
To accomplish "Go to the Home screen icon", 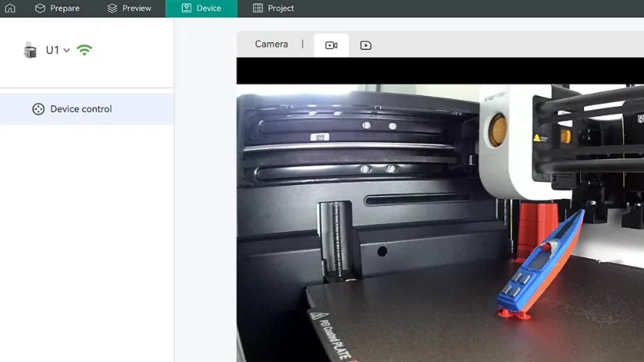I will pyautogui.click(x=10, y=9).
